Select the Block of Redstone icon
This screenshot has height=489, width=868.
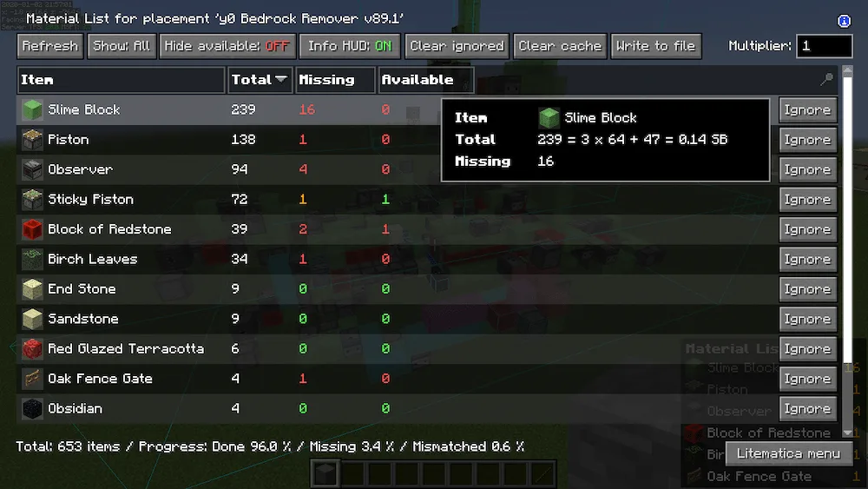(x=32, y=229)
